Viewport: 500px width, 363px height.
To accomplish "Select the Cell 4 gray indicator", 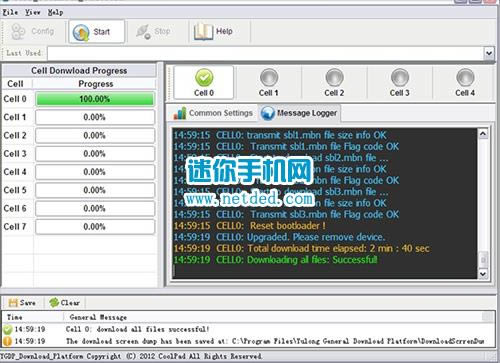I will [465, 77].
